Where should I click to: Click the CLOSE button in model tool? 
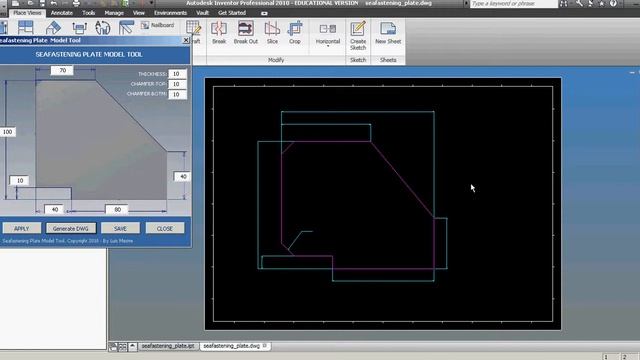165,228
